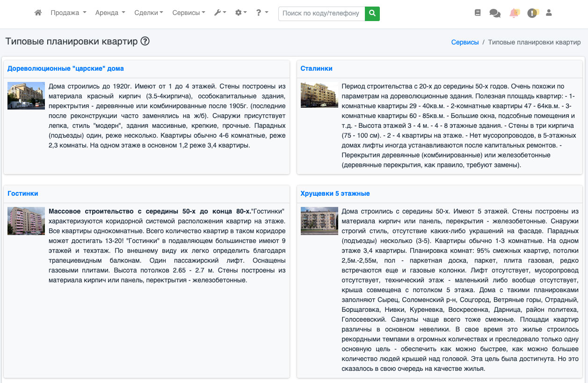Go to the home page icon
The image size is (588, 383).
(38, 13)
